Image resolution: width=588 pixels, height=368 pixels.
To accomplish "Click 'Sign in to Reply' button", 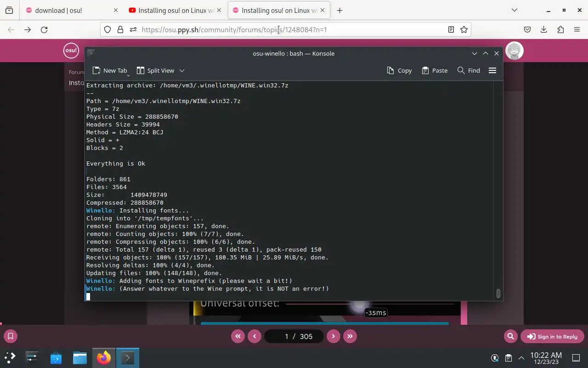I will [552, 336].
